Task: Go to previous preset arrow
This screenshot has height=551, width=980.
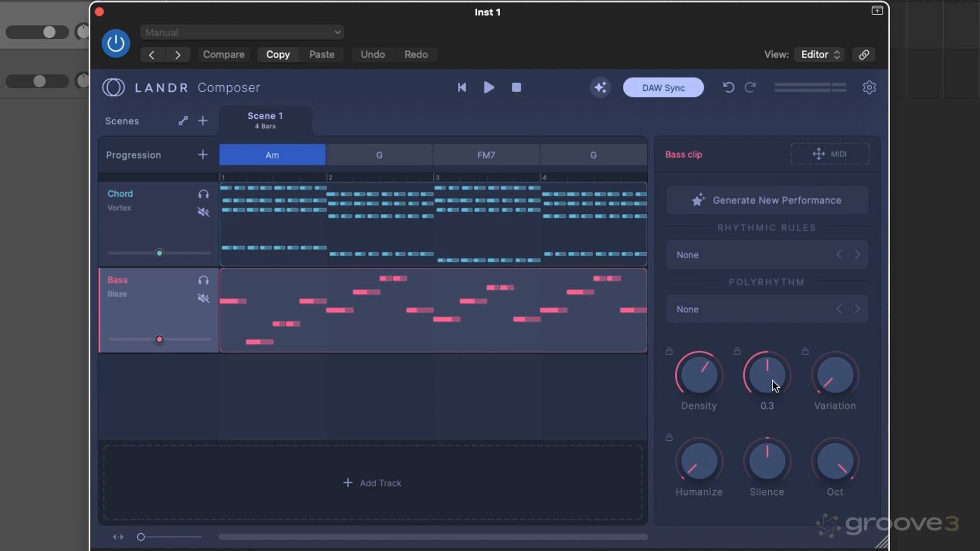Action: (x=152, y=55)
